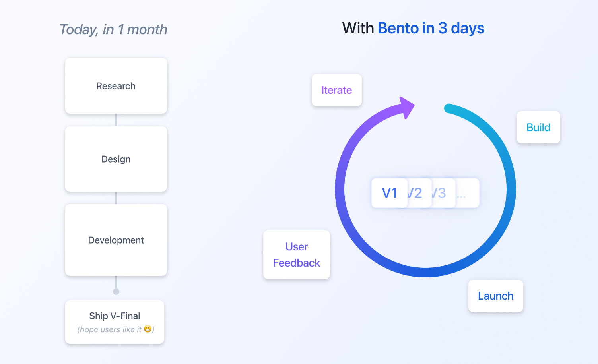The width and height of the screenshot is (598, 364).
Task: Click the "Bento in 3 days" blue text
Action: (x=431, y=29)
